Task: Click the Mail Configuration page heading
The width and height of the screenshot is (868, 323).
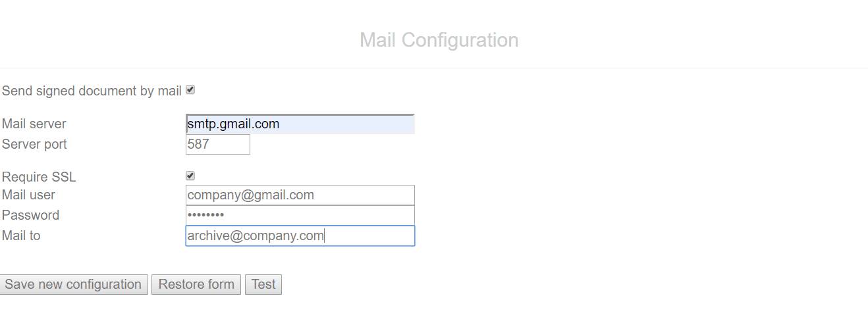Action: click(439, 40)
